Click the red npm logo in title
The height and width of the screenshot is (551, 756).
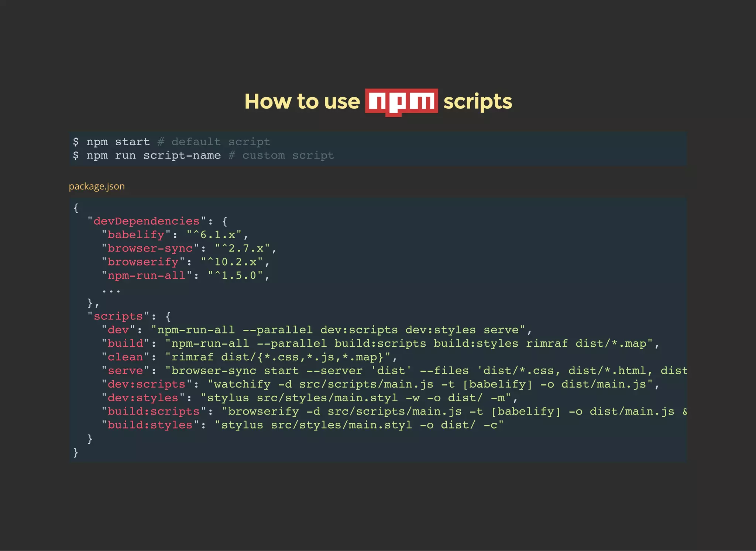point(402,102)
